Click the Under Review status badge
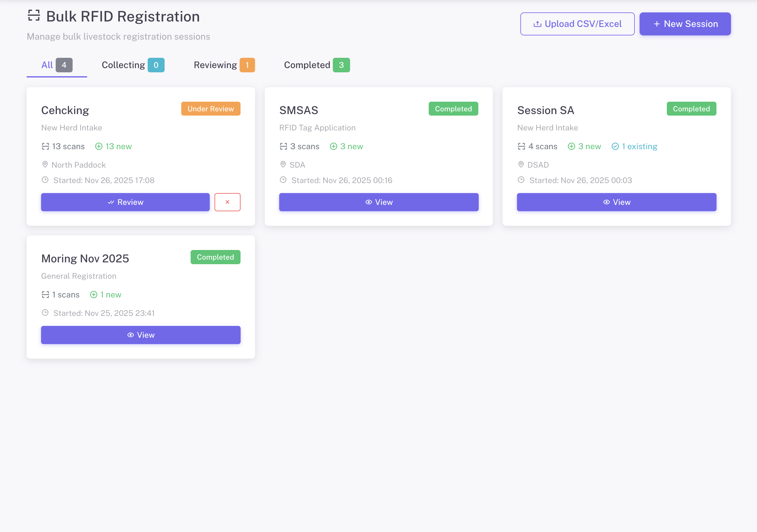Screen dimensions: 757x532 point(210,109)
